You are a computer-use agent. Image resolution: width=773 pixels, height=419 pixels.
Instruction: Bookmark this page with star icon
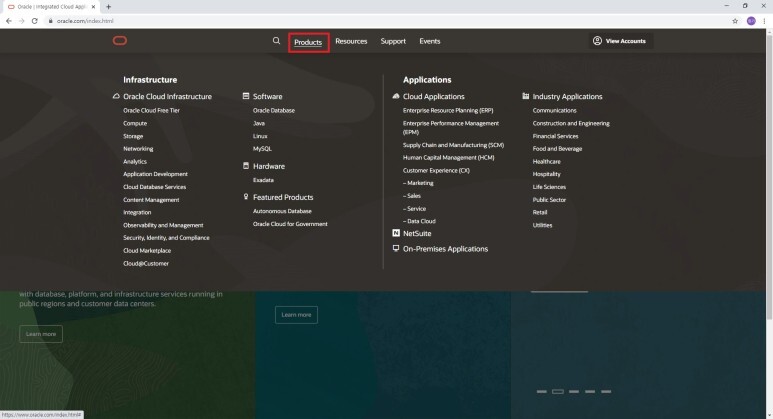click(x=735, y=21)
